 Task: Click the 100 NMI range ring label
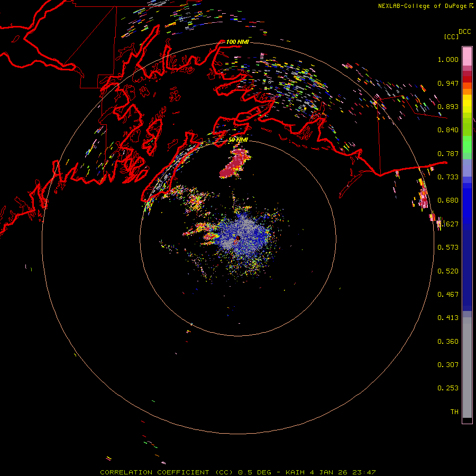237,42
